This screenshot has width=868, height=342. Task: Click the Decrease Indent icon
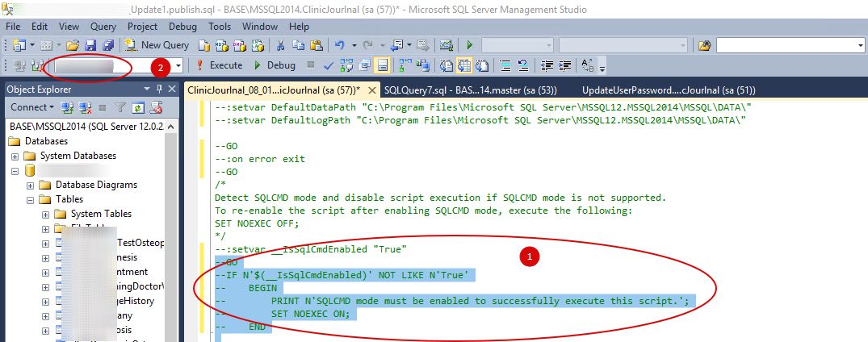(x=547, y=65)
